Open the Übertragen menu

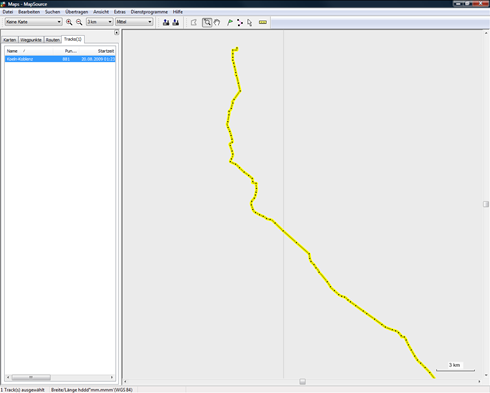(x=77, y=12)
